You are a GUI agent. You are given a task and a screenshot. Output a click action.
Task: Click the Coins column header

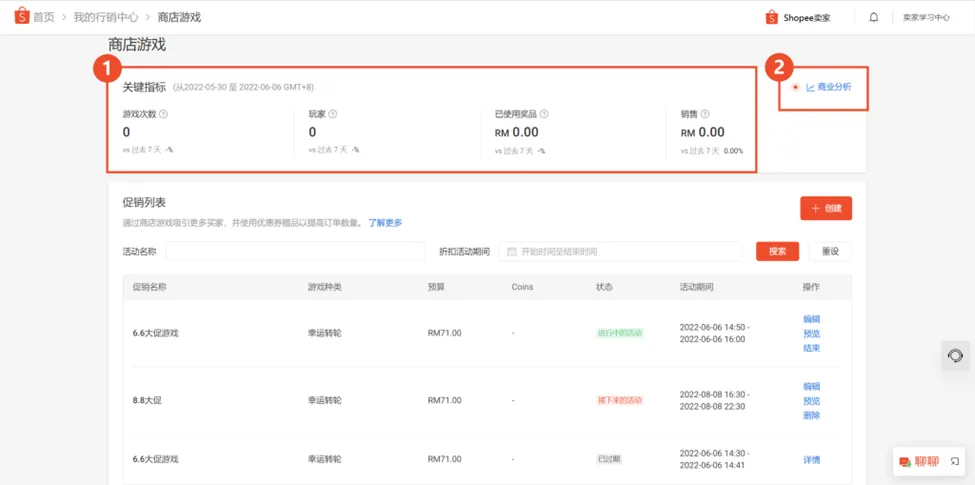click(522, 287)
